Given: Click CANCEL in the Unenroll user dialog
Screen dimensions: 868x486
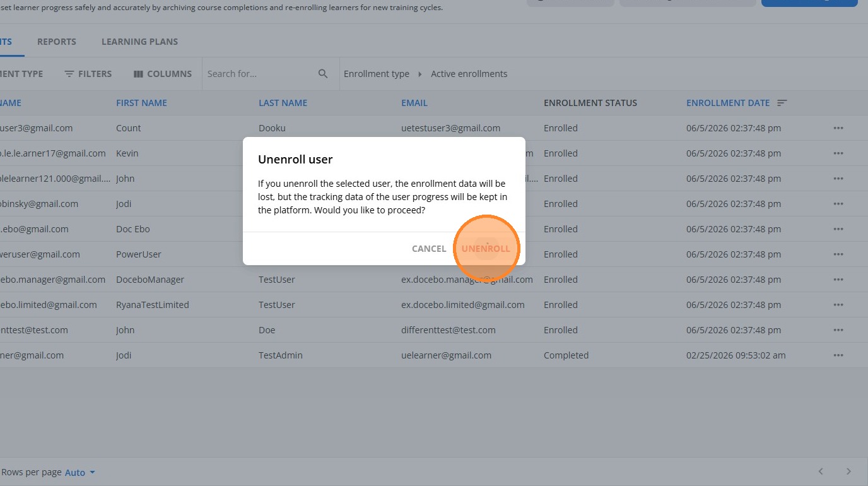Looking at the screenshot, I should (x=429, y=249).
